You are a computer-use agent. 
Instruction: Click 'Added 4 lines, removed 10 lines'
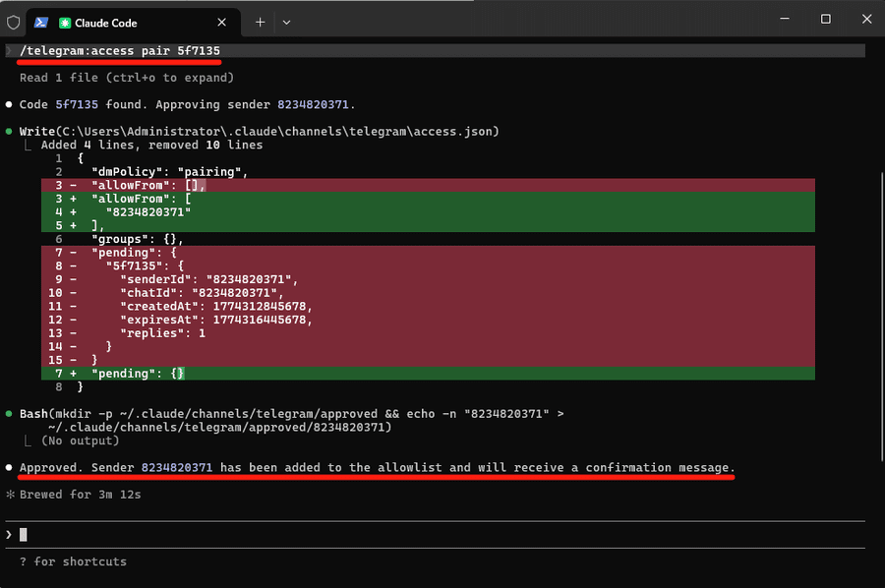click(x=151, y=145)
